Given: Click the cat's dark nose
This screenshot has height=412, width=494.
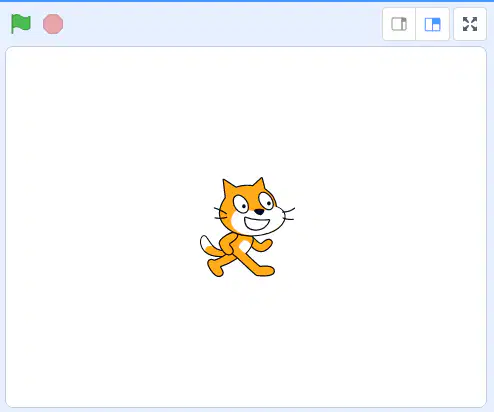Looking at the screenshot, I should 259,212.
